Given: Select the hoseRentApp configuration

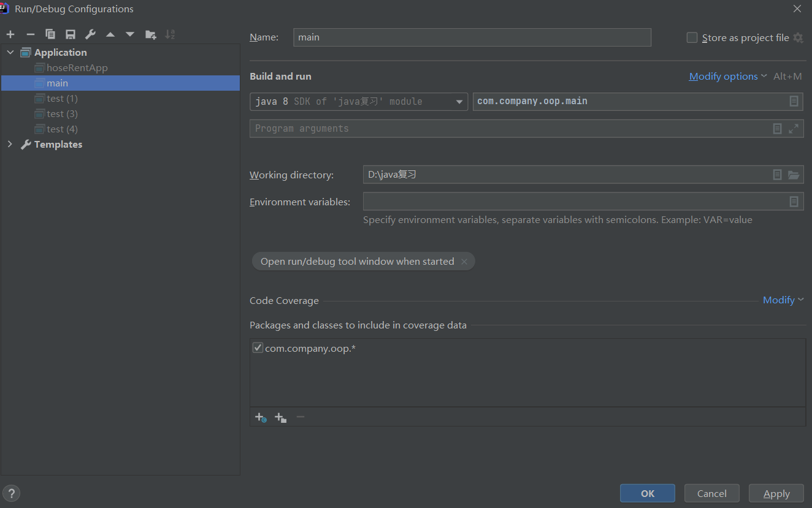Looking at the screenshot, I should click(77, 68).
